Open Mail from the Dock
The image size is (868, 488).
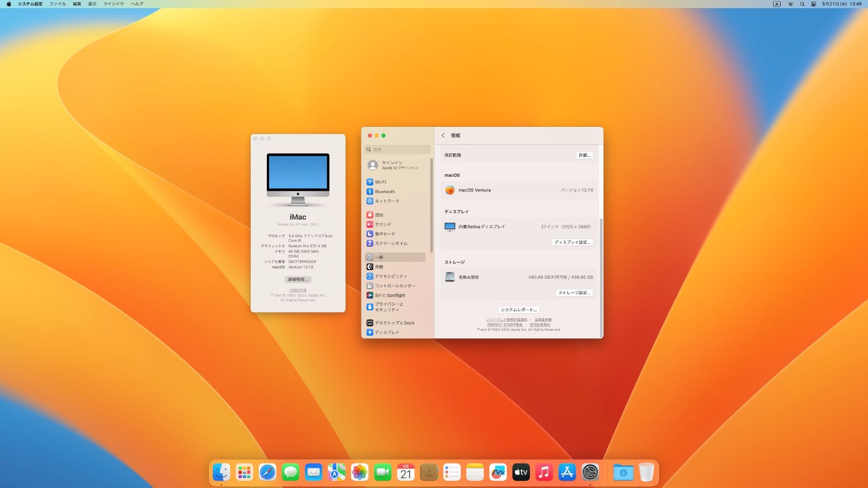tap(314, 472)
